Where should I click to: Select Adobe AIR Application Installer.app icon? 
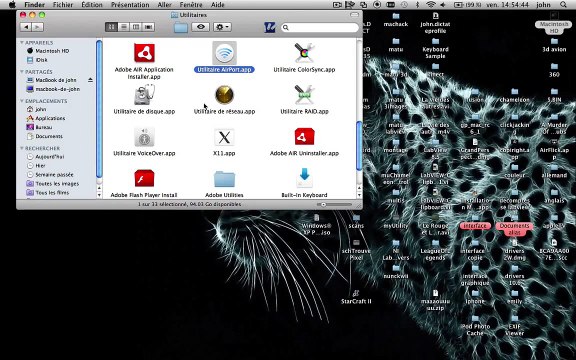[x=144, y=53]
